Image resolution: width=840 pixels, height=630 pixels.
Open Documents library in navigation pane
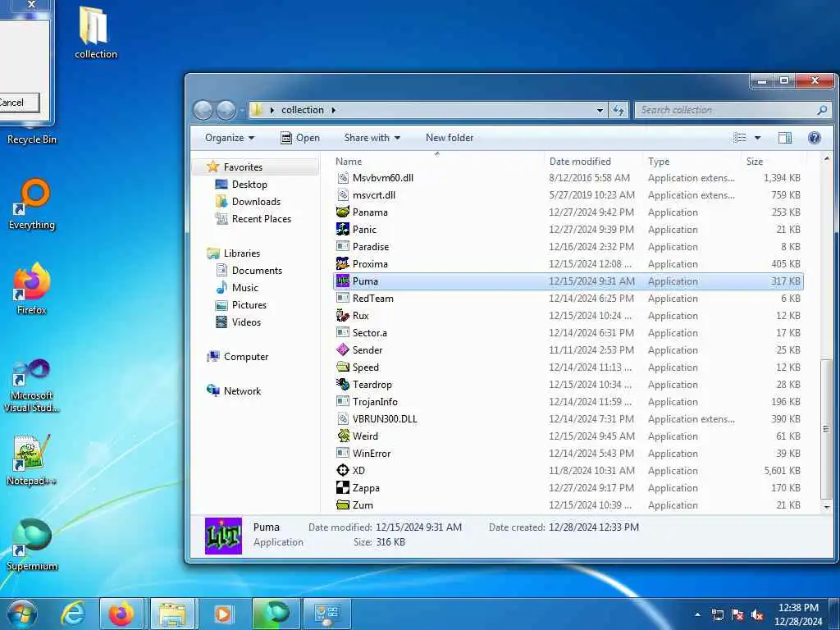click(x=257, y=271)
